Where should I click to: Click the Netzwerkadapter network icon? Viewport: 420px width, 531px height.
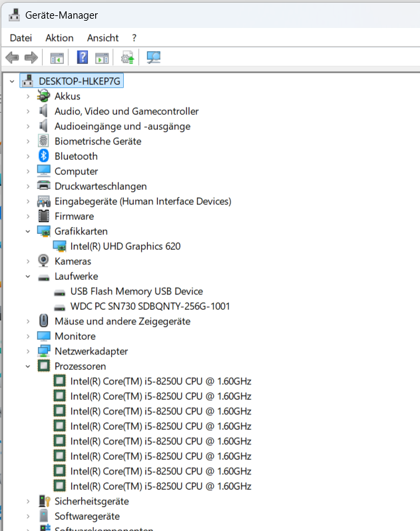tap(44, 351)
